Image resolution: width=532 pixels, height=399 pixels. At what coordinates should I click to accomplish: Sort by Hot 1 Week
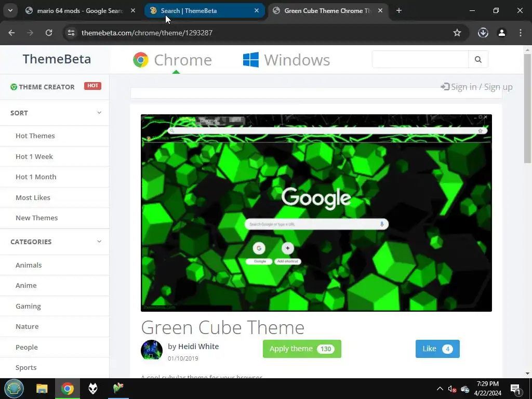[34, 156]
